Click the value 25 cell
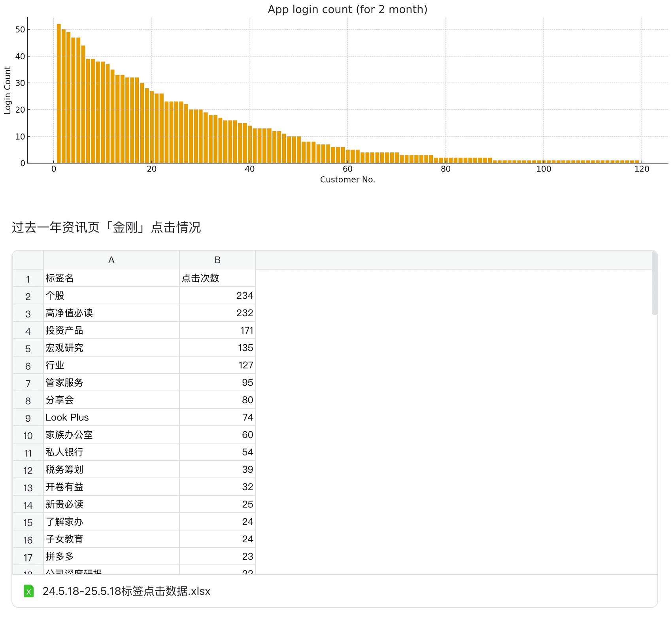672x619 pixels. point(217,504)
